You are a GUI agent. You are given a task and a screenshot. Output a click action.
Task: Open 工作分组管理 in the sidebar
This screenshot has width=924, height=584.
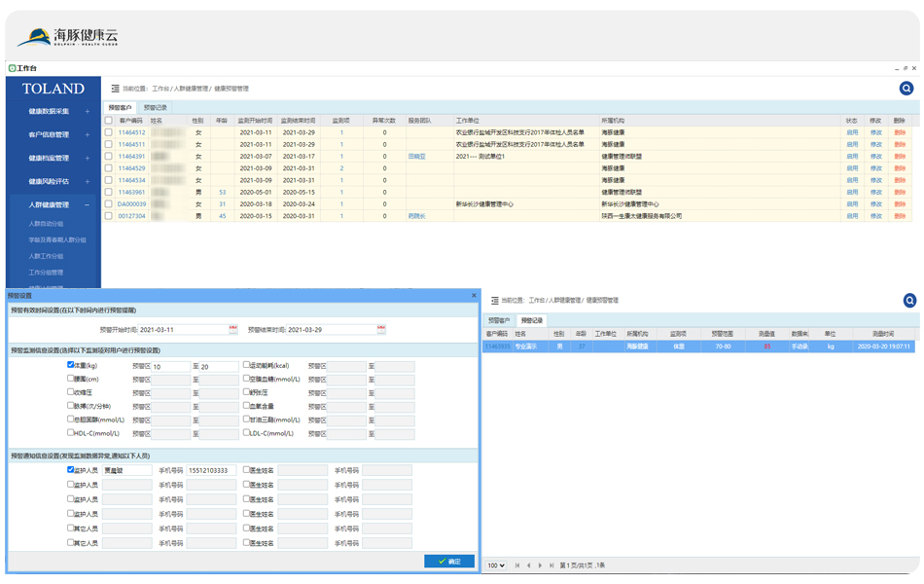coord(46,272)
